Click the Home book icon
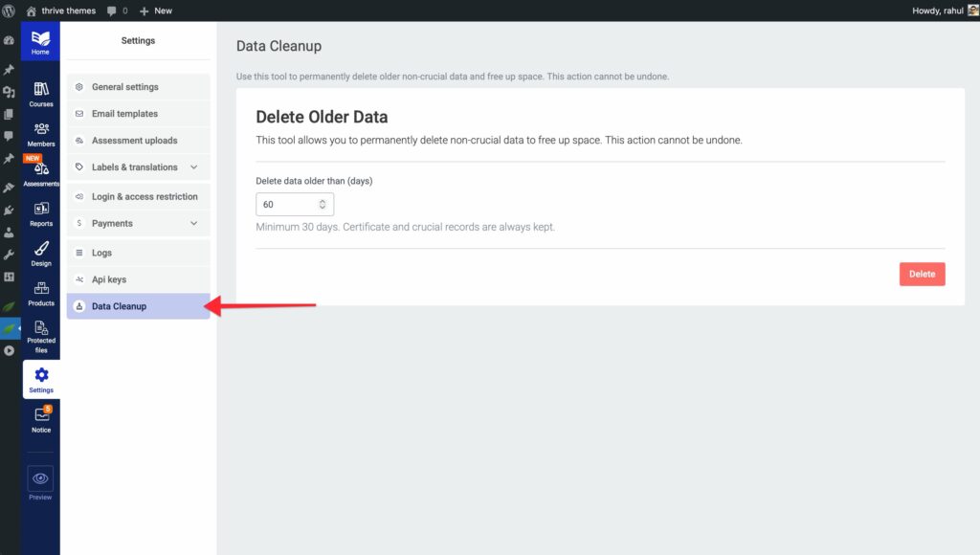Screen dimensions: 980x555 click(40, 38)
